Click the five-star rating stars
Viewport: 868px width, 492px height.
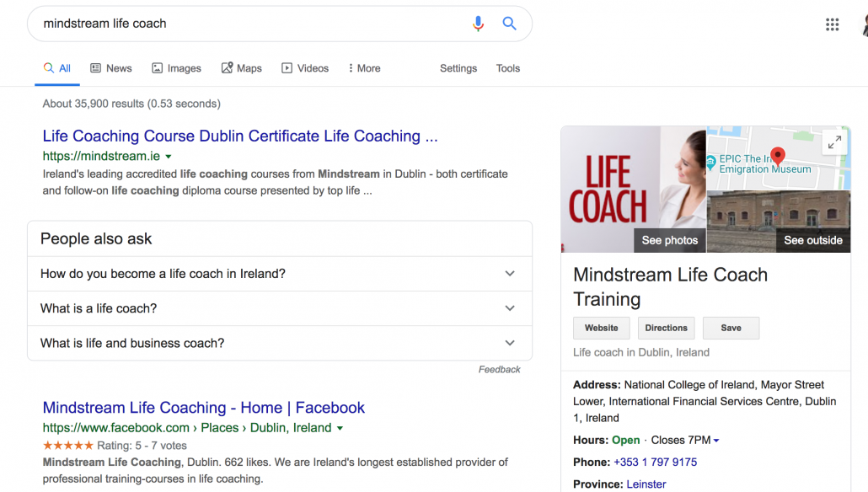68,445
